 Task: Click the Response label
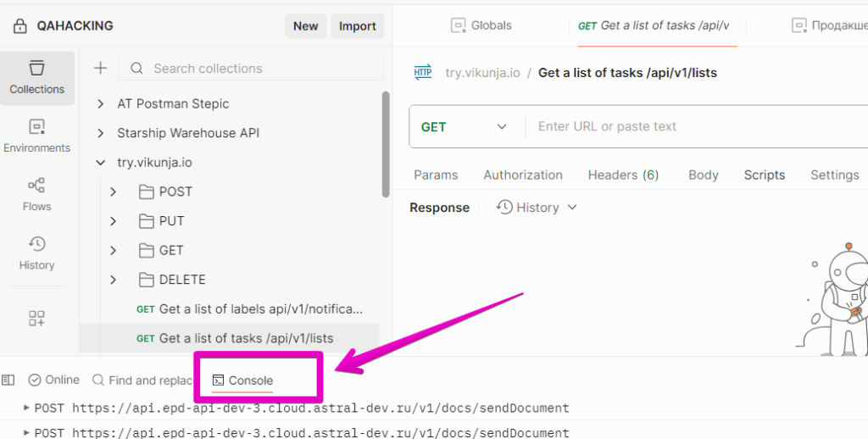click(x=439, y=208)
